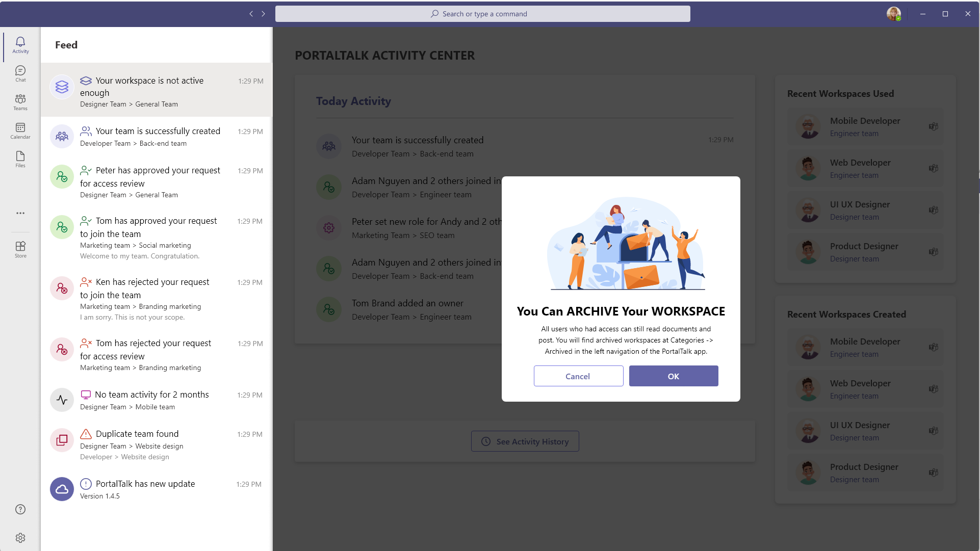Click the Mobile Developer avatar in Recent Workspaces Created
This screenshot has width=980, height=551.
tap(808, 347)
